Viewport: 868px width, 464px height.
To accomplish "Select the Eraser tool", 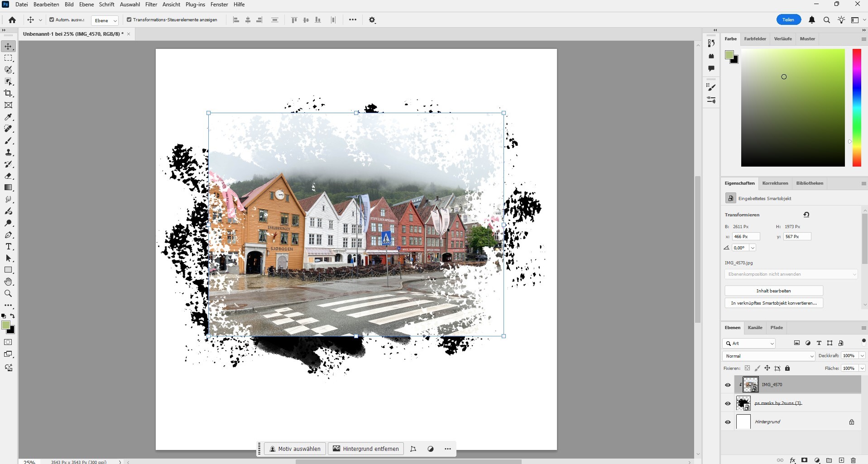I will pyautogui.click(x=8, y=176).
